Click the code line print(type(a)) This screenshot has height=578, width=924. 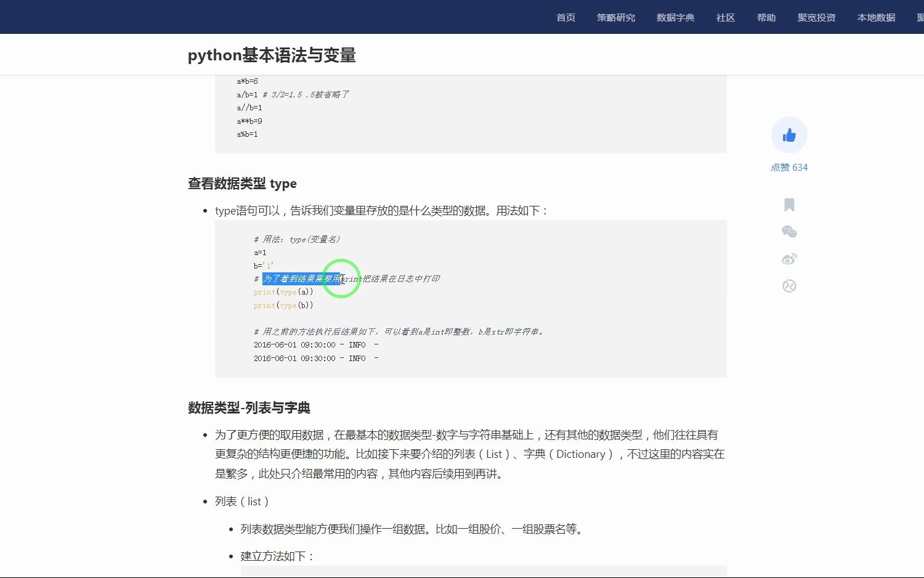tap(283, 292)
